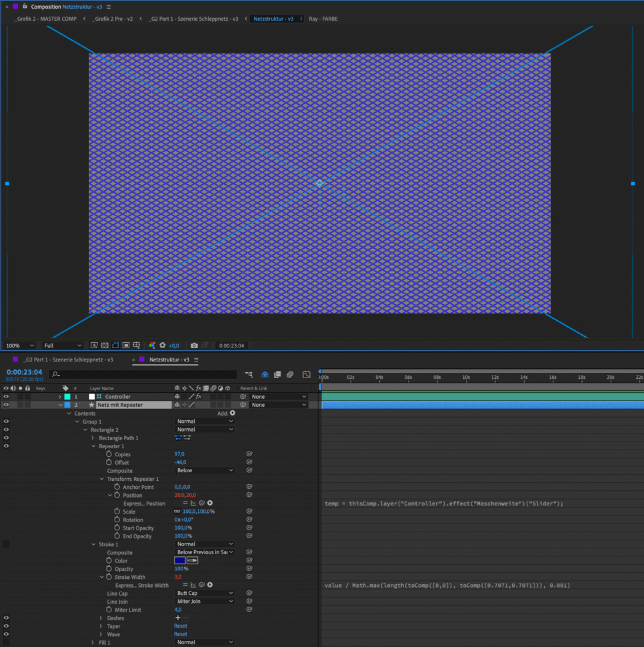The height and width of the screenshot is (647, 644).
Task: Toggle Scale constrain proportions link
Action: [177, 512]
